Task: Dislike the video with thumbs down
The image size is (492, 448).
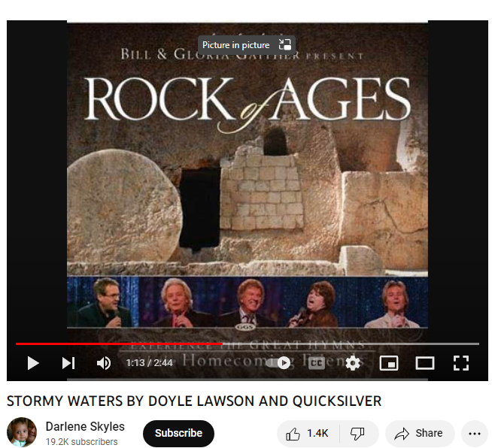Action: (357, 434)
